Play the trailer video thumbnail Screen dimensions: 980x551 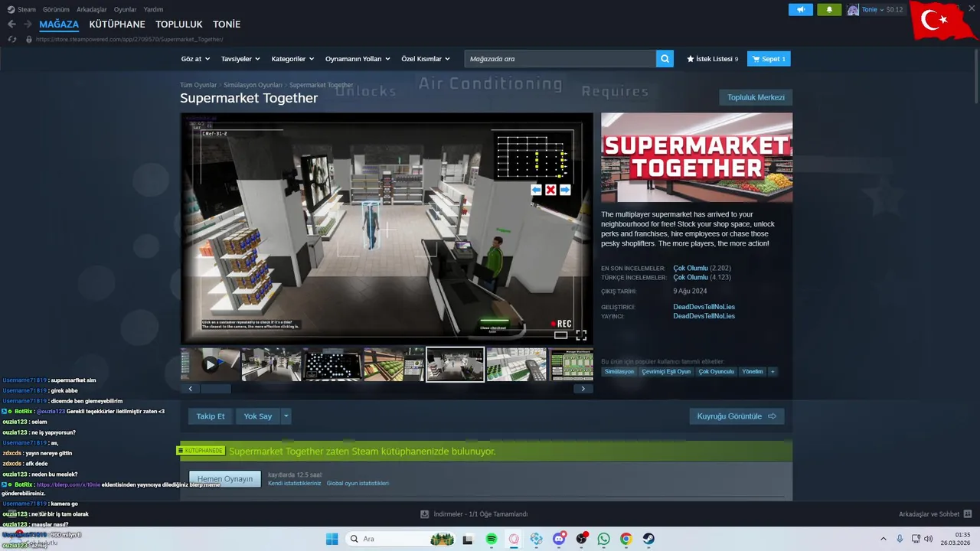(x=210, y=364)
